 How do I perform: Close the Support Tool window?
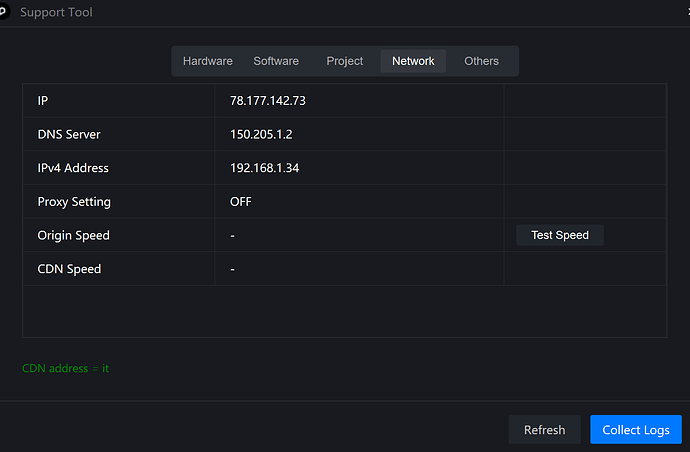pyautogui.click(x=686, y=14)
